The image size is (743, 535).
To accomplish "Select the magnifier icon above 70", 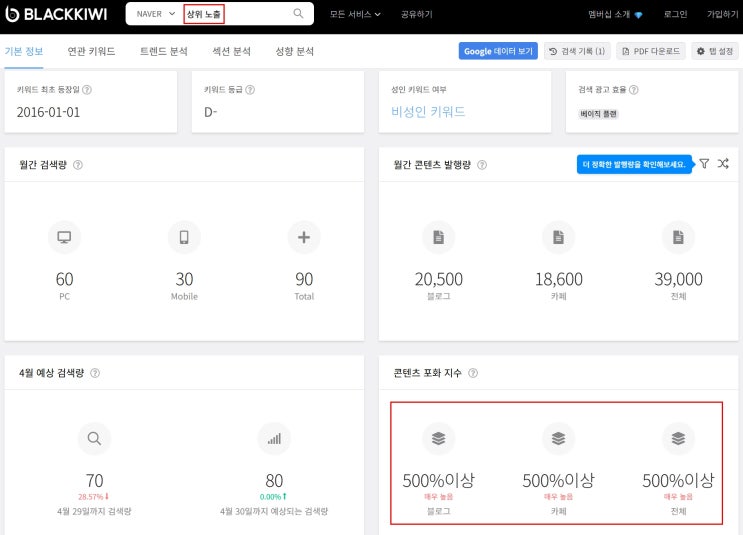I will [x=94, y=439].
